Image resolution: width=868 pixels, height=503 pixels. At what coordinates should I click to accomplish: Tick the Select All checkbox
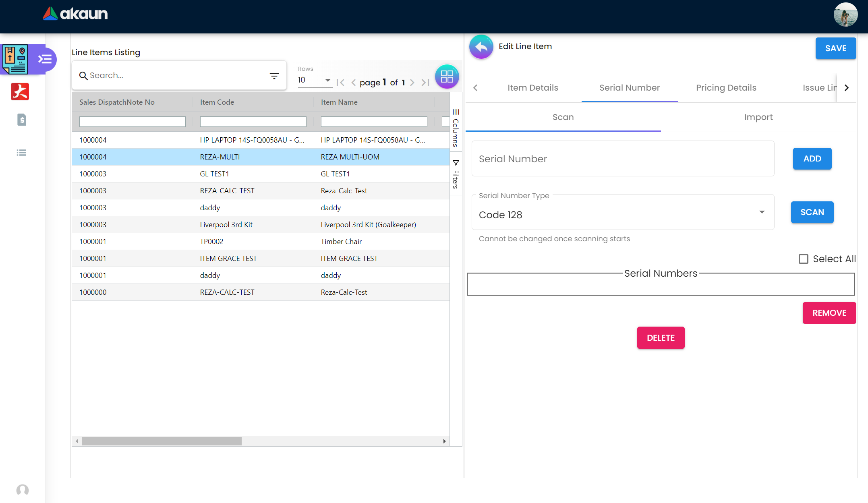803,259
